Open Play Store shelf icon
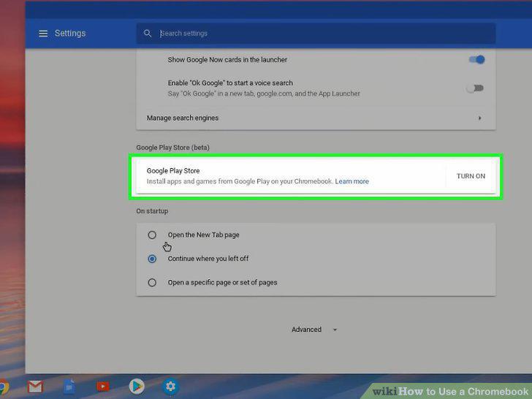 (x=137, y=387)
